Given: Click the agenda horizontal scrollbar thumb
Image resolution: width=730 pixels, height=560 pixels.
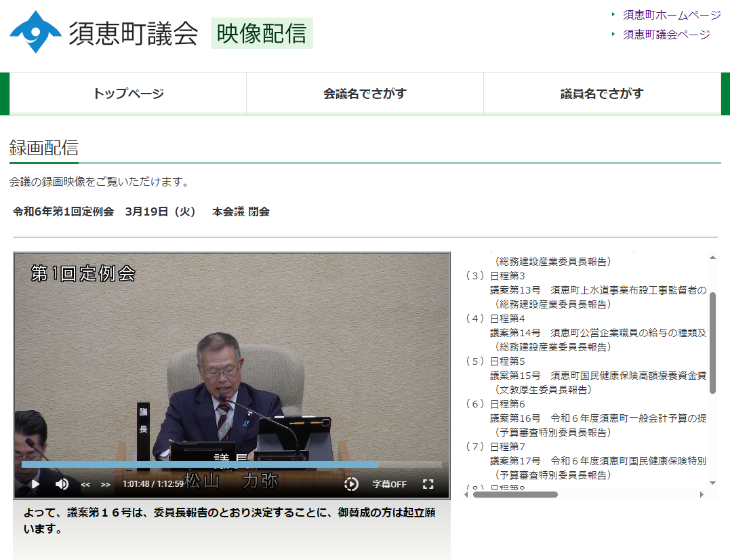Looking at the screenshot, I should (515, 494).
